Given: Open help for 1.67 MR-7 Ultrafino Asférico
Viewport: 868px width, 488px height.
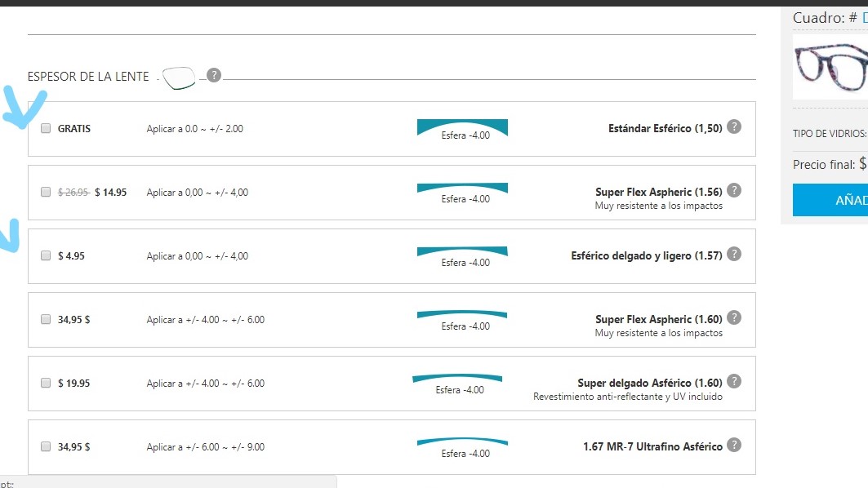Looking at the screenshot, I should 734,446.
